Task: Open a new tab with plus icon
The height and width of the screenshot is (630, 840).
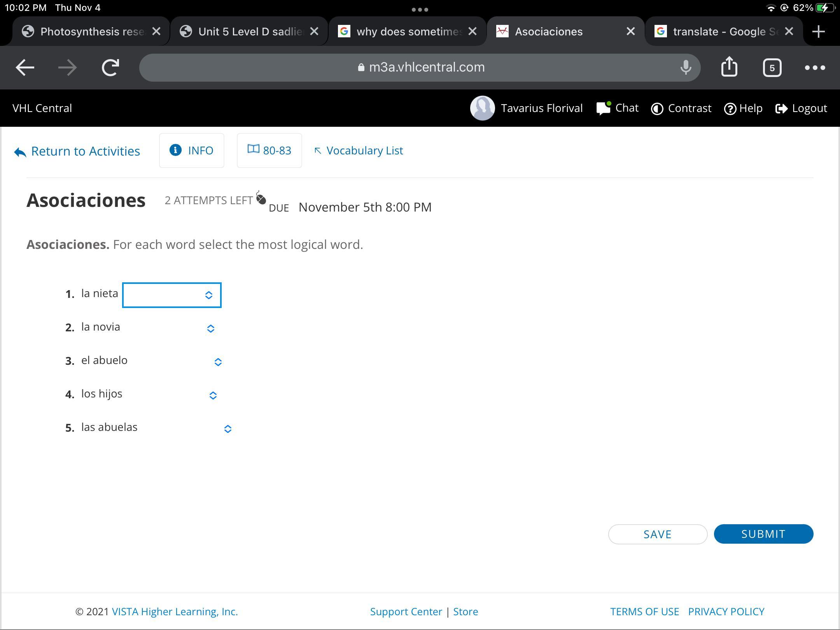Action: pos(818,31)
